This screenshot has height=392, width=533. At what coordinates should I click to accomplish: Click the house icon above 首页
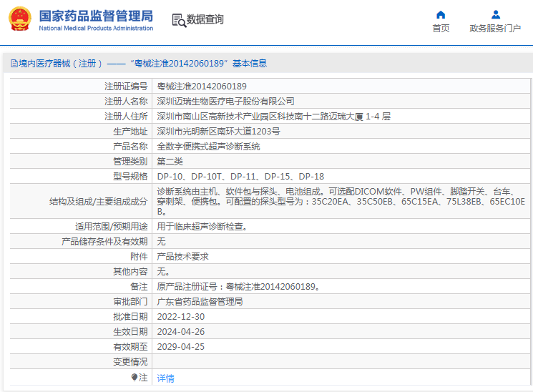point(441,14)
